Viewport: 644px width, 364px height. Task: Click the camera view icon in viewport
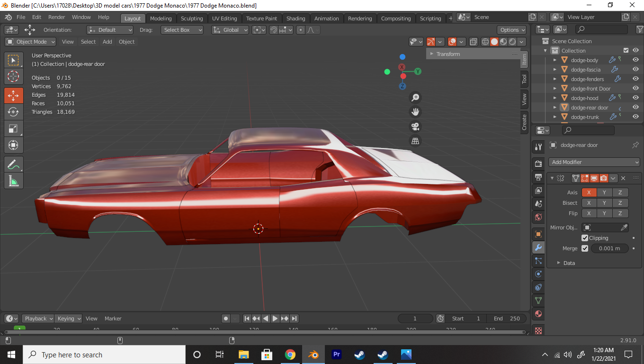pyautogui.click(x=415, y=127)
